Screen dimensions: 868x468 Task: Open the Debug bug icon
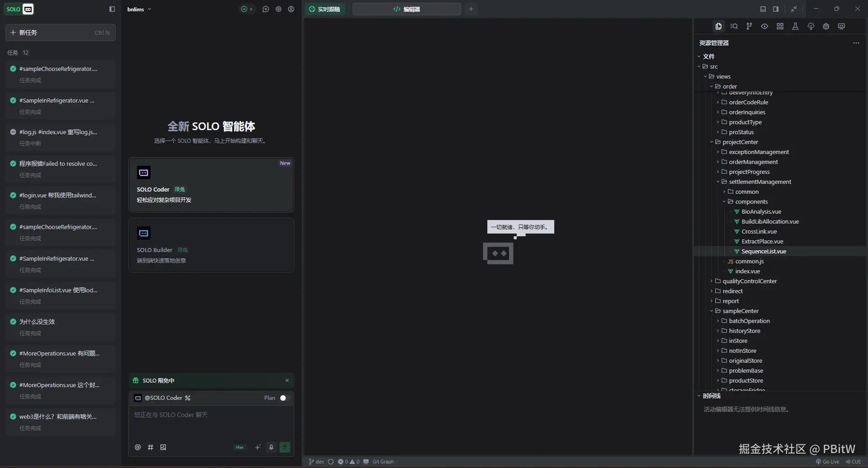[x=826, y=26]
